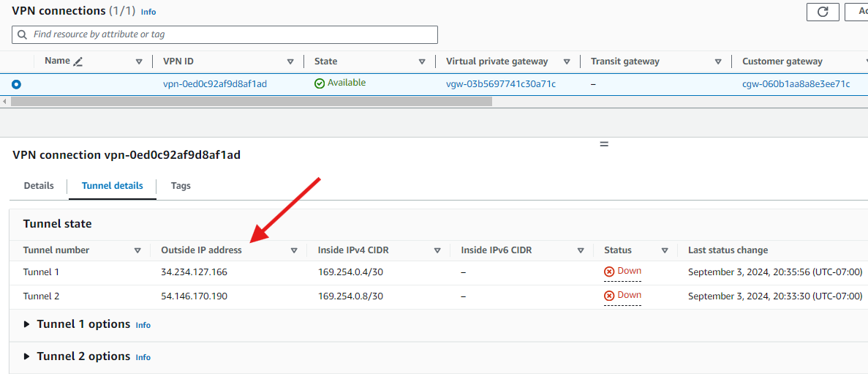
Task: Click the search magnifier icon
Action: (23, 34)
